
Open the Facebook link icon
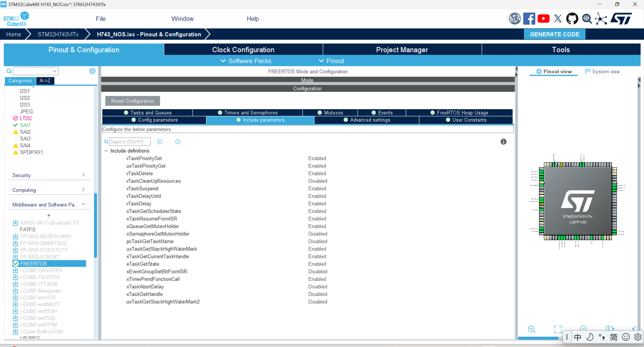click(x=529, y=19)
